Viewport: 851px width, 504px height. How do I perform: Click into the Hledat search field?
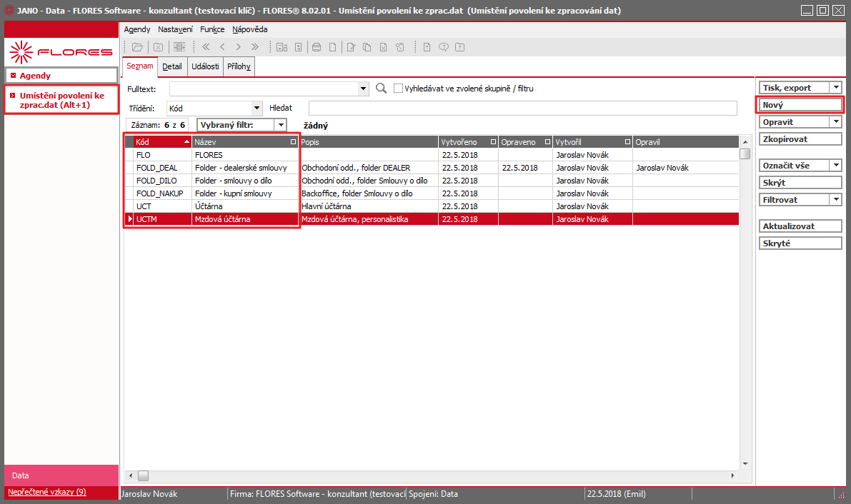pos(522,108)
